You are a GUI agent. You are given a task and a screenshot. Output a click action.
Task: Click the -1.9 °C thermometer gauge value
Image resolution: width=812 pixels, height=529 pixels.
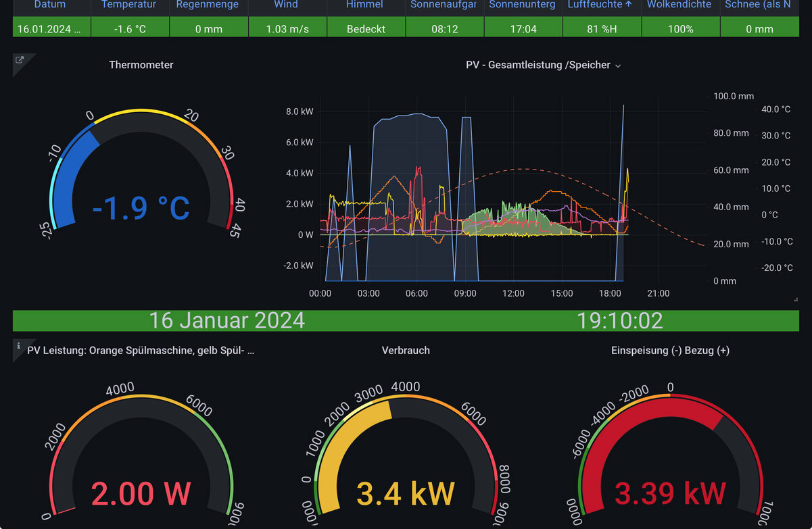coord(141,208)
